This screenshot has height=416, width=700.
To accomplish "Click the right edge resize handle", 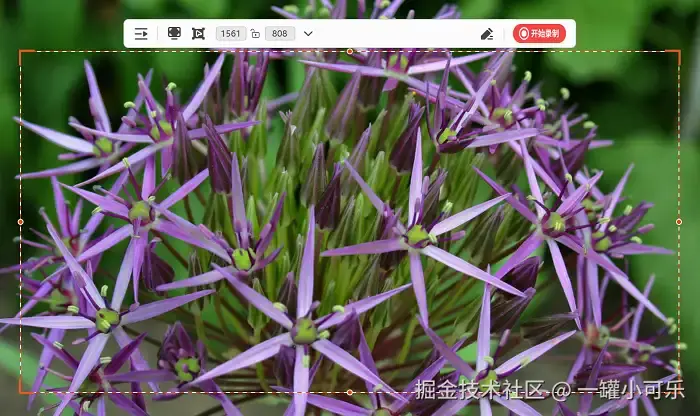I will pos(679,222).
